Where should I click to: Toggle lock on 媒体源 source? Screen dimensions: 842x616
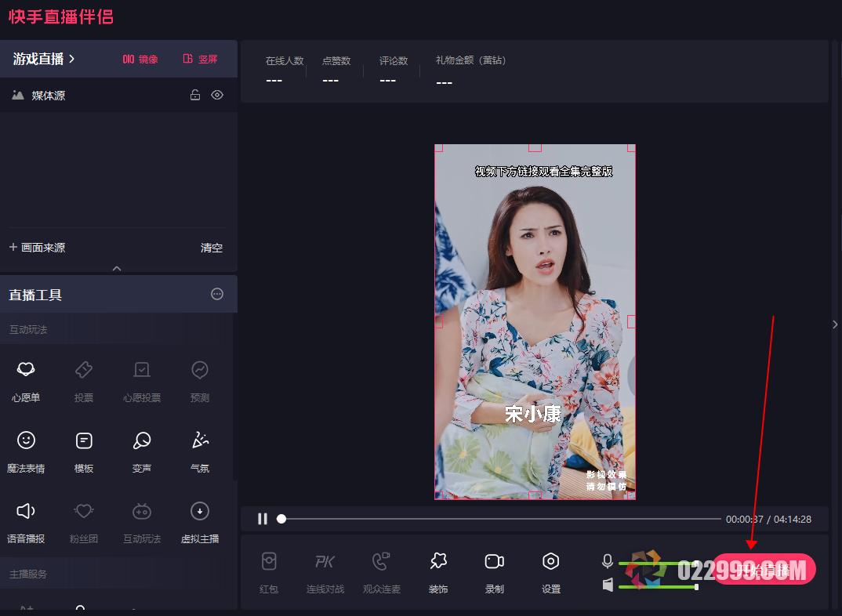tap(195, 95)
